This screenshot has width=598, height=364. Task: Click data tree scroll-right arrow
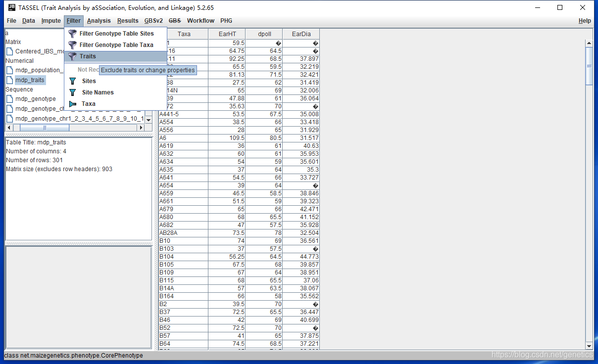coord(141,128)
